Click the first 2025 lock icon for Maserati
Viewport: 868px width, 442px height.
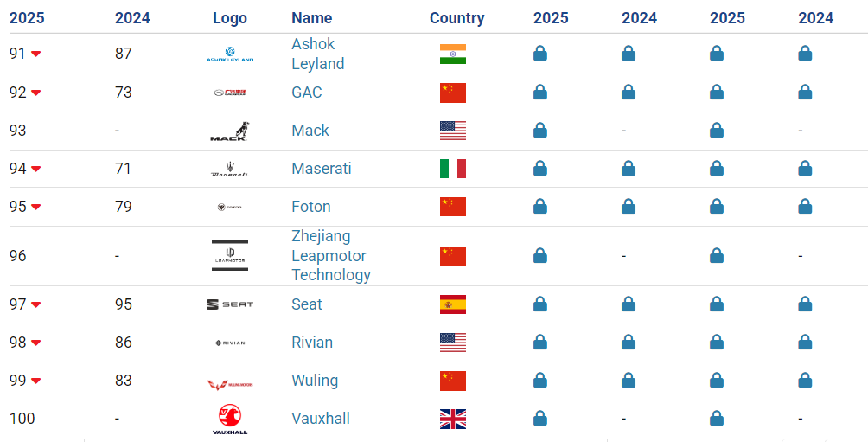click(x=540, y=168)
